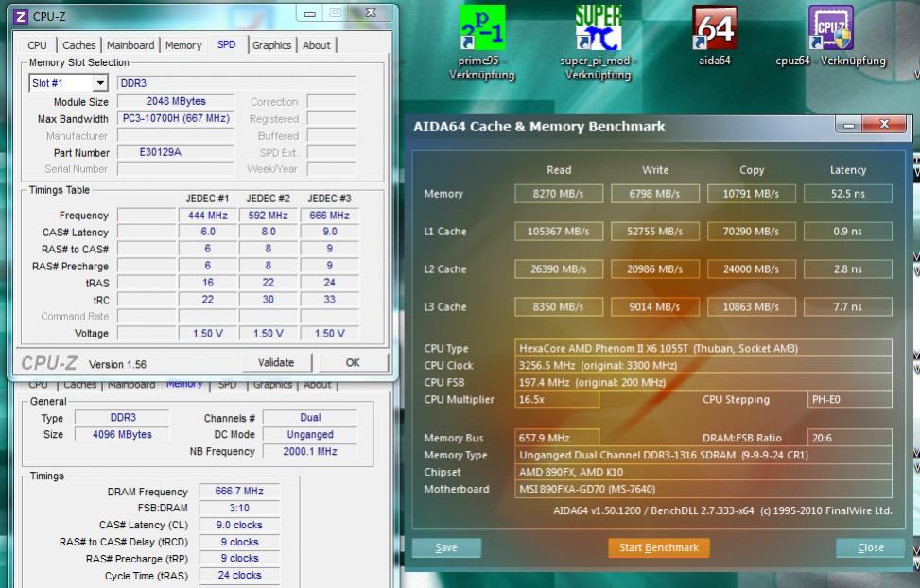The width and height of the screenshot is (920, 588).
Task: Click the Chipset AMD 890FX field
Action: (703, 472)
